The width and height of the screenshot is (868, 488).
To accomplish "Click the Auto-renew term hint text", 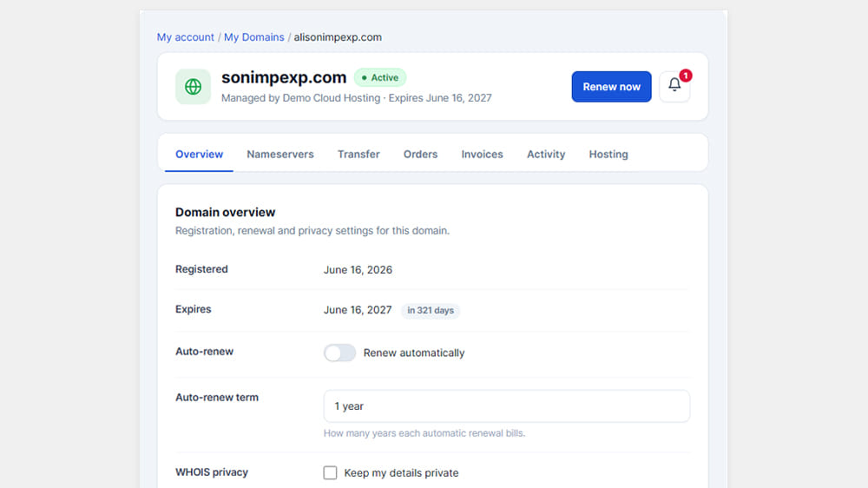I will point(424,433).
